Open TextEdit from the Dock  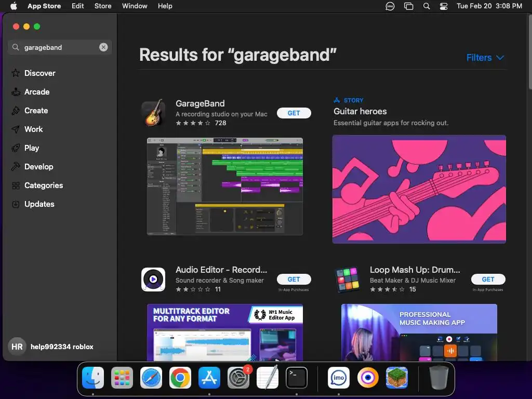tap(268, 378)
